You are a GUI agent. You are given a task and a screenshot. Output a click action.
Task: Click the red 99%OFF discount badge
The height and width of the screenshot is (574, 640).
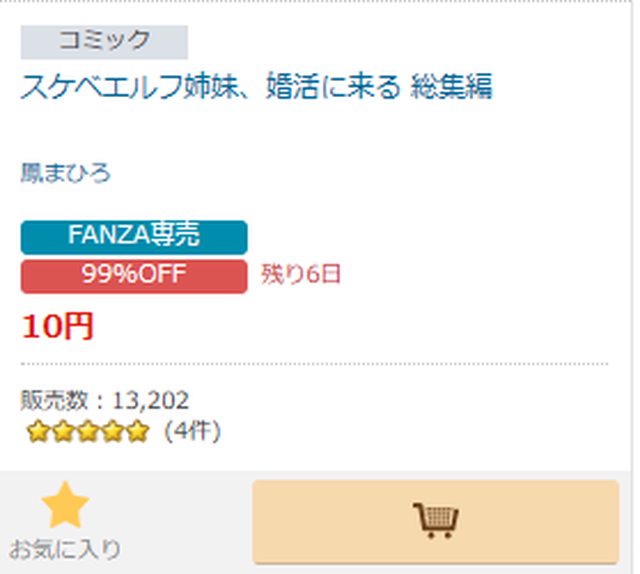pos(134,275)
